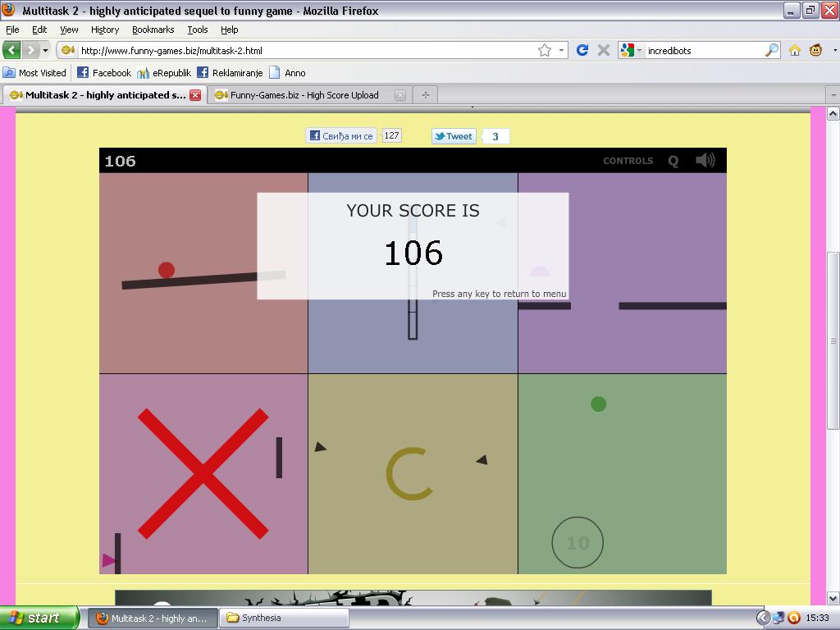Reload the page with the refresh icon
The image size is (840, 630).
tap(582, 50)
